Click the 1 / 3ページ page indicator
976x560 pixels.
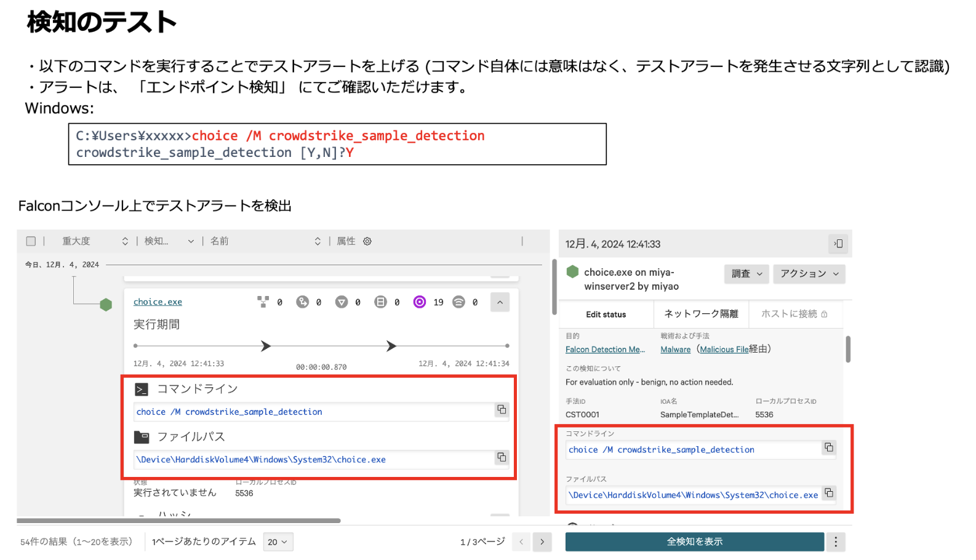pyautogui.click(x=482, y=542)
